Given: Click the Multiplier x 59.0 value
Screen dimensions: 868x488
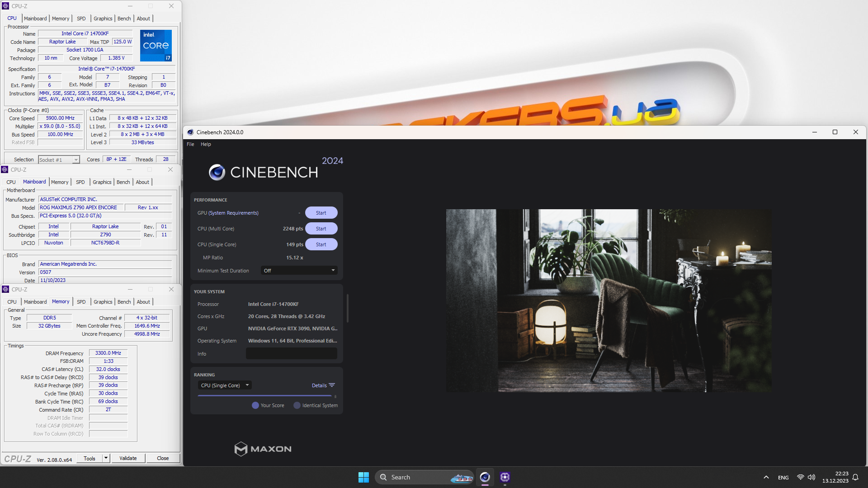Looking at the screenshot, I should [60, 127].
